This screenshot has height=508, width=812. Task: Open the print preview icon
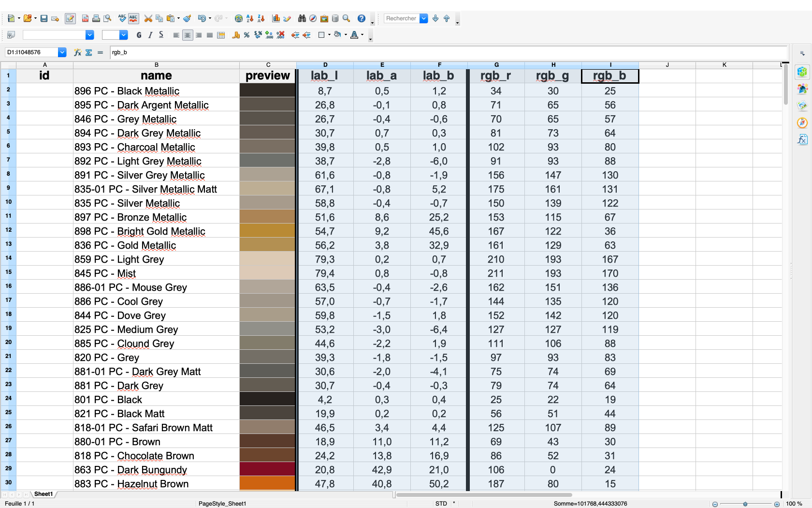click(107, 18)
